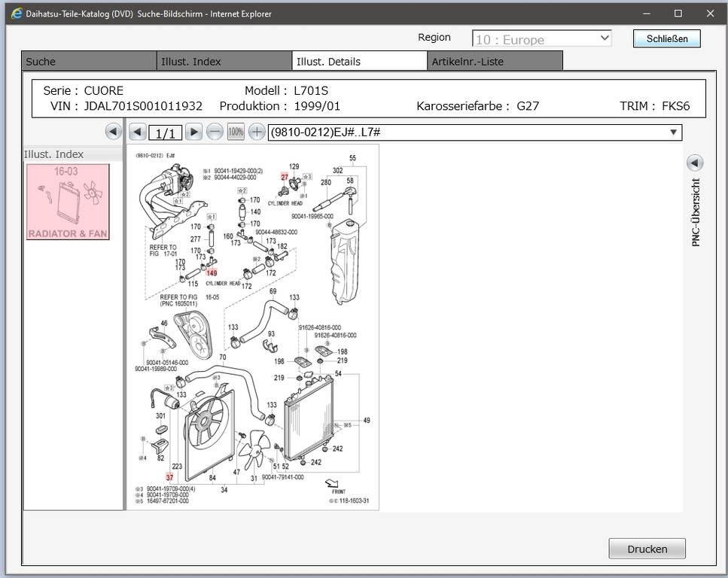The height and width of the screenshot is (578, 728).
Task: Click the page number field 1/1
Action: [x=165, y=133]
